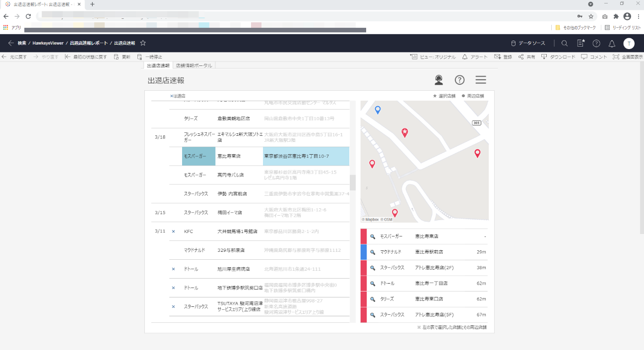
Task: Click the Mapbox attribution link
Action: (370, 219)
